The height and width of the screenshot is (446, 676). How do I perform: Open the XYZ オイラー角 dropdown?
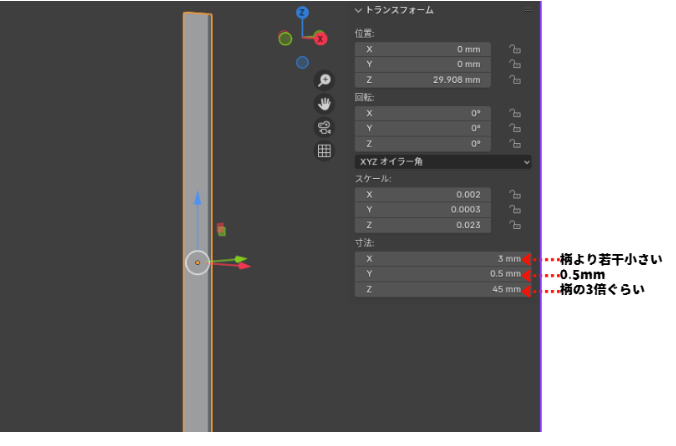[x=443, y=161]
